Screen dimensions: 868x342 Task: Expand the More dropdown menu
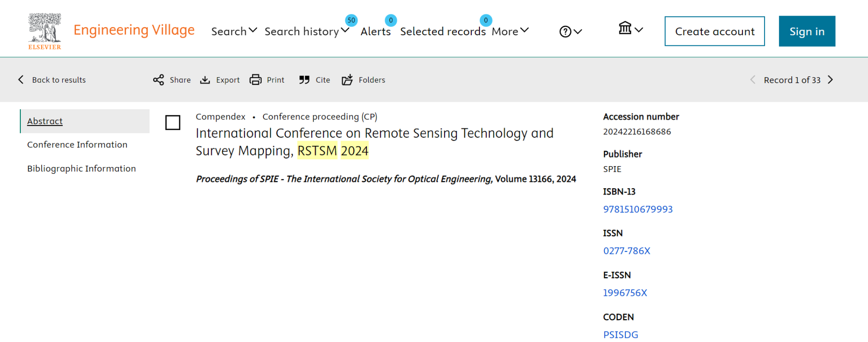pos(510,31)
